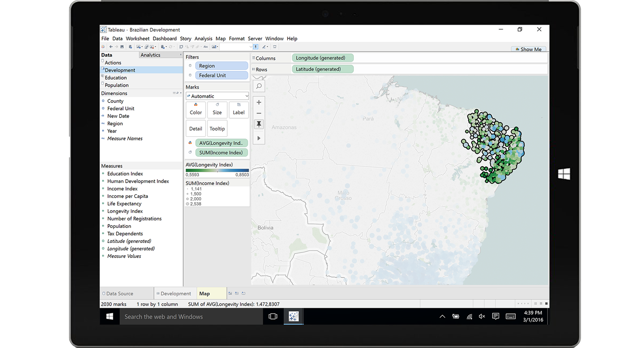Image resolution: width=644 pixels, height=348 pixels.
Task: Sort descending using the toolbar icon
Action: (x=192, y=47)
